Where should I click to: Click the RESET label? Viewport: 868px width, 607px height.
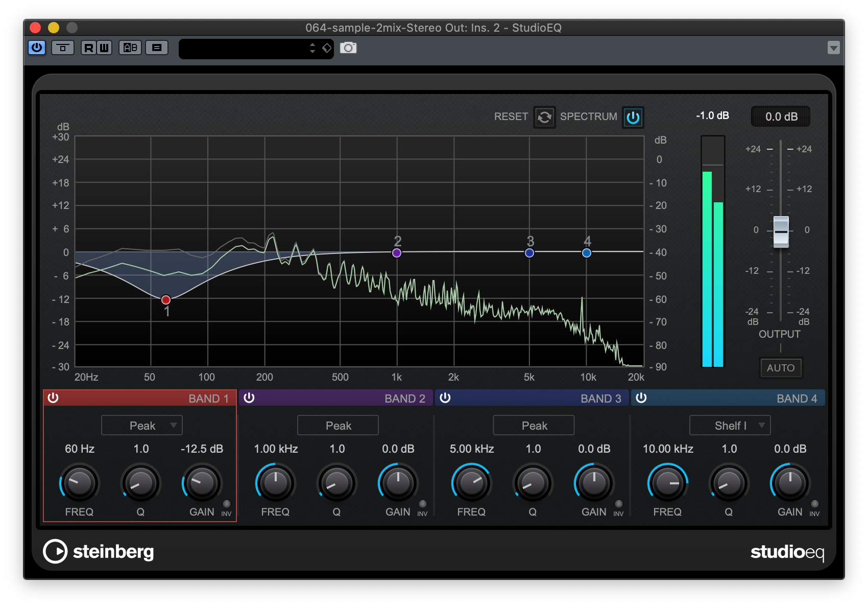pyautogui.click(x=510, y=116)
